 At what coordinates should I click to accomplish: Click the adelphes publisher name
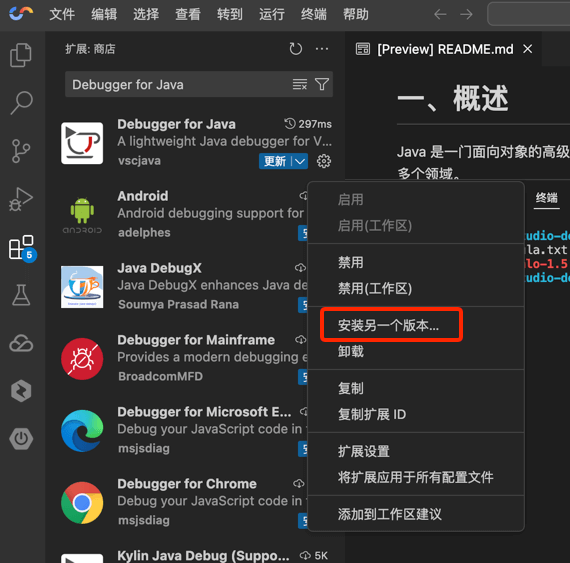coord(144,233)
